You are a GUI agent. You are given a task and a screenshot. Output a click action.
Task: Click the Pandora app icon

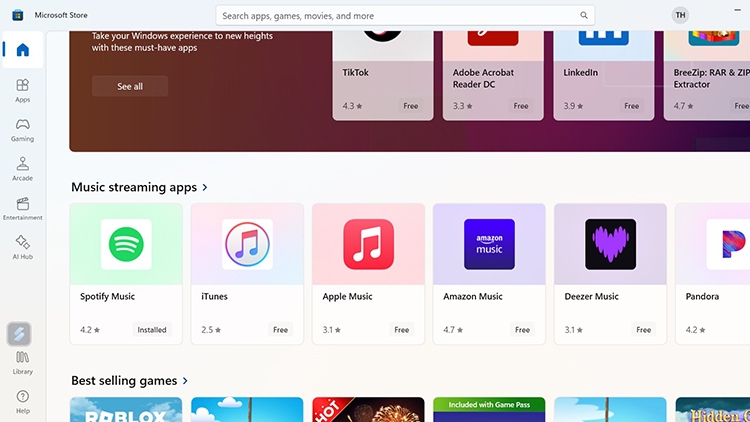728,244
